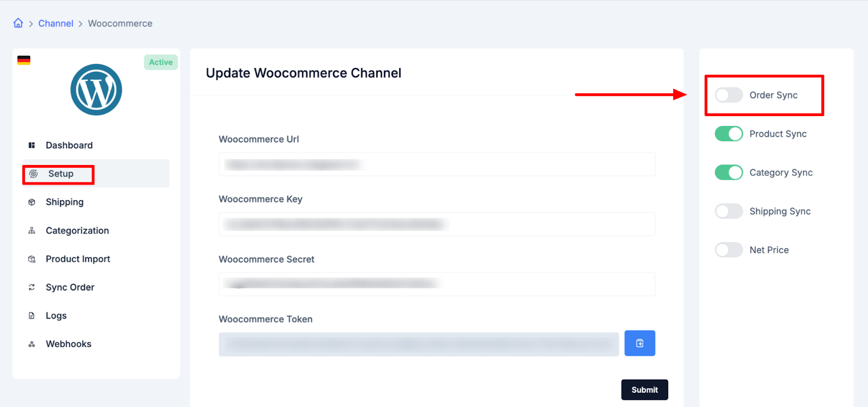Open the Channel breadcrumb link
The image size is (868, 407).
(x=56, y=23)
